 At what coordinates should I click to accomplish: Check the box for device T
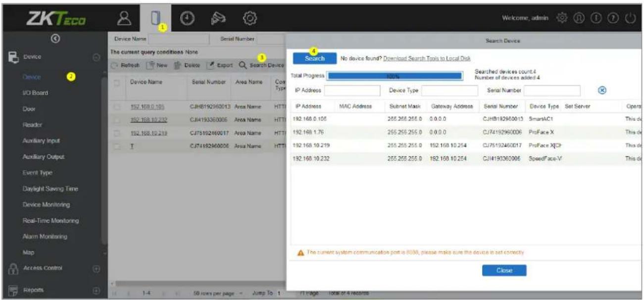[118, 146]
